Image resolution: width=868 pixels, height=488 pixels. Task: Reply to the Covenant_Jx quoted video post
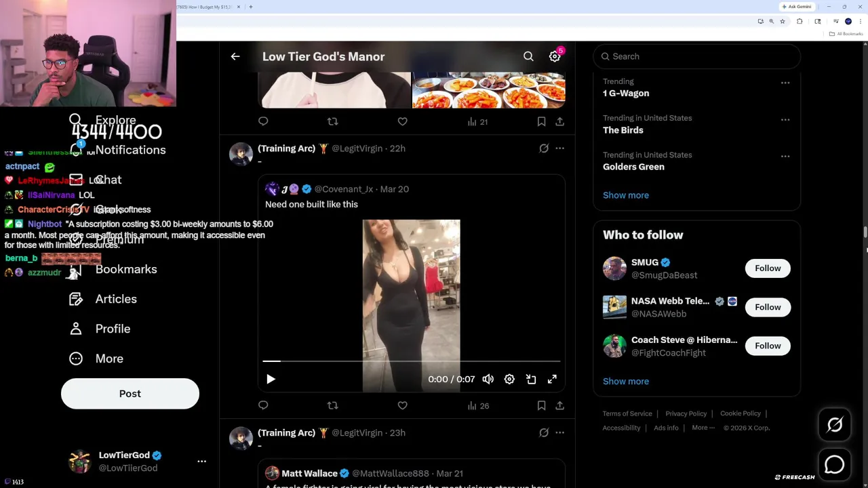(x=263, y=405)
